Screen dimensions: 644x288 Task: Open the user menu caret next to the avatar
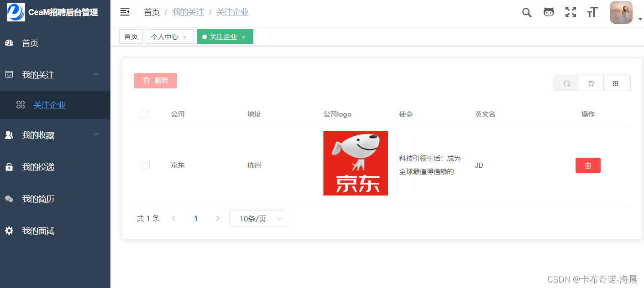(640, 19)
